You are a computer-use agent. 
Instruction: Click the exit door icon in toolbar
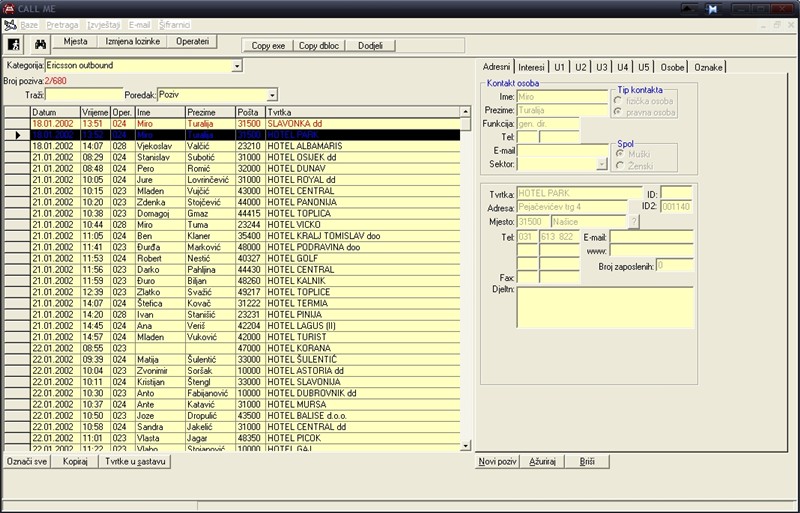pos(14,45)
